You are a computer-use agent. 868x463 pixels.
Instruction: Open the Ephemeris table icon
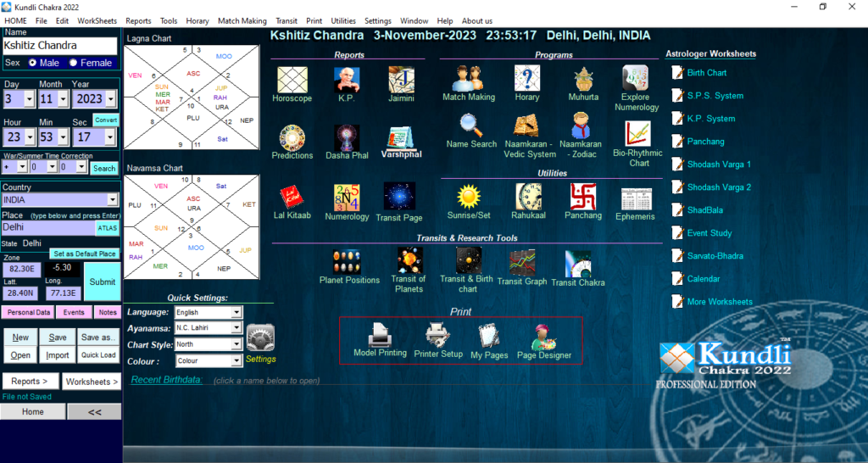(636, 198)
